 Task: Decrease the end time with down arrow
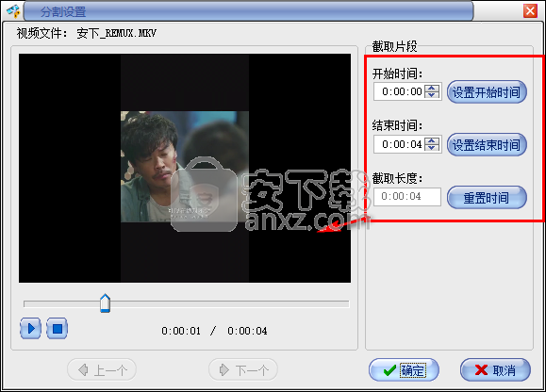click(x=432, y=148)
